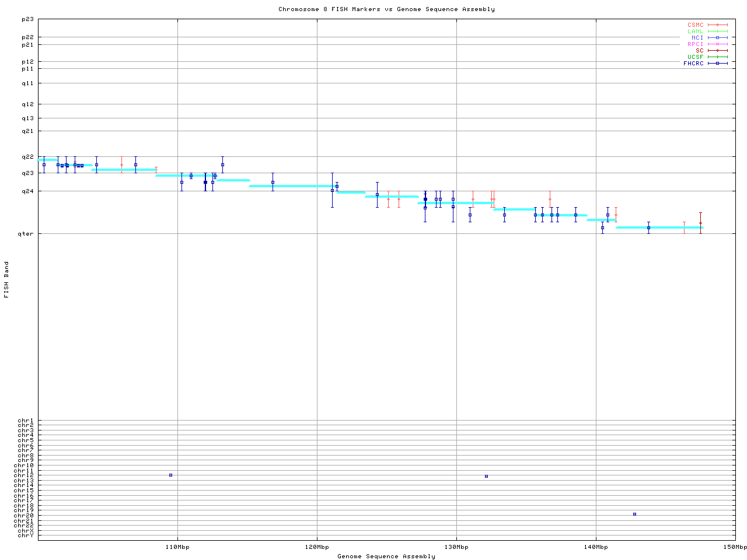Screen dimensions: 747x560
Task: Click the CSMC red legend marker
Action: tap(717, 25)
